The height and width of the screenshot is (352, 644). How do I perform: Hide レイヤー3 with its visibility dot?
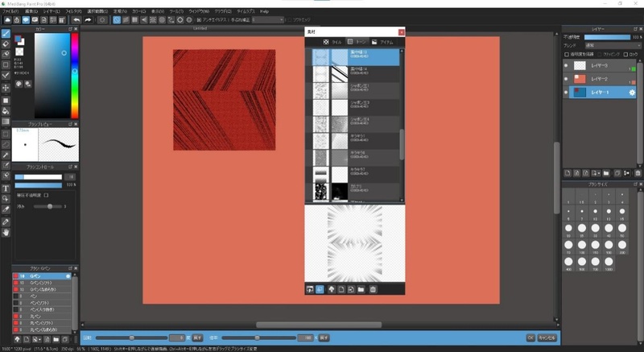566,66
